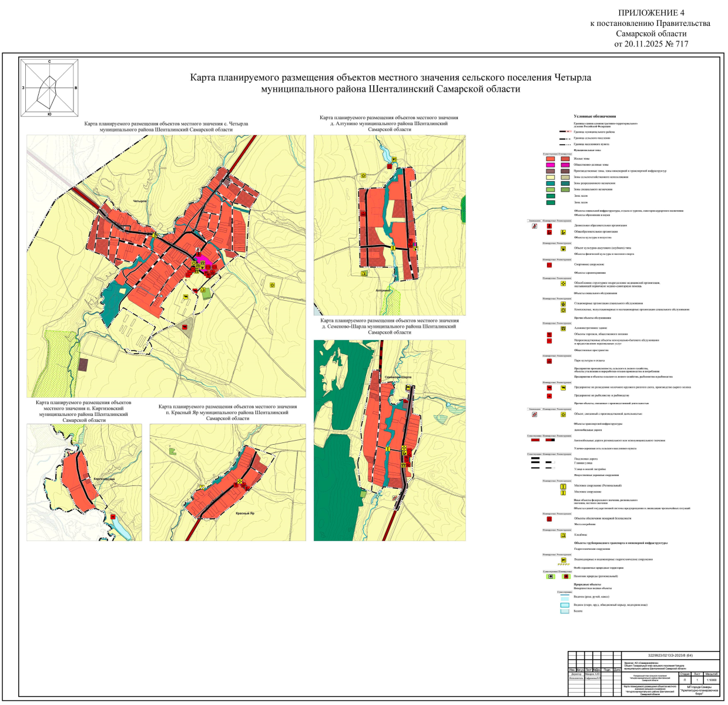Open the Четырла village map panel
Image resolution: width=728 pixels, height=705 pixels.
coord(166,266)
